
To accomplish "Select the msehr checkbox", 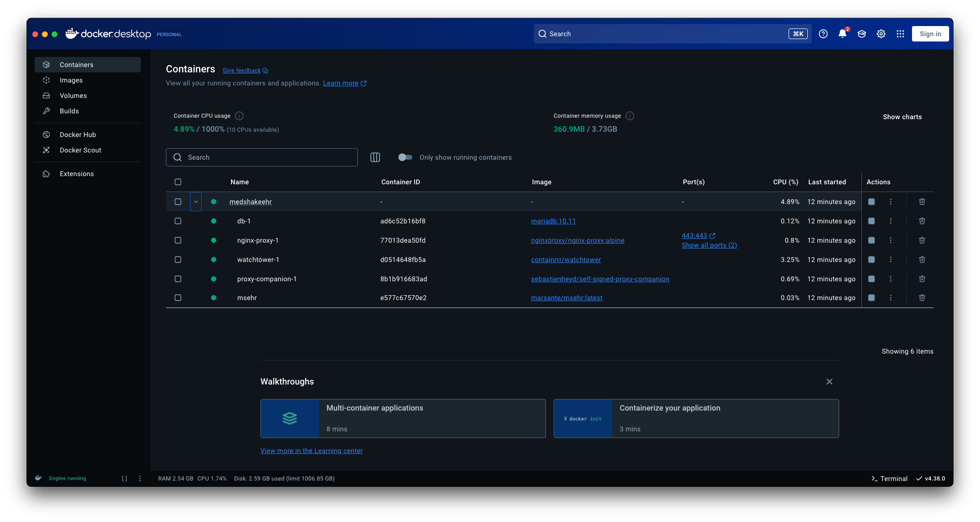I will [x=178, y=298].
